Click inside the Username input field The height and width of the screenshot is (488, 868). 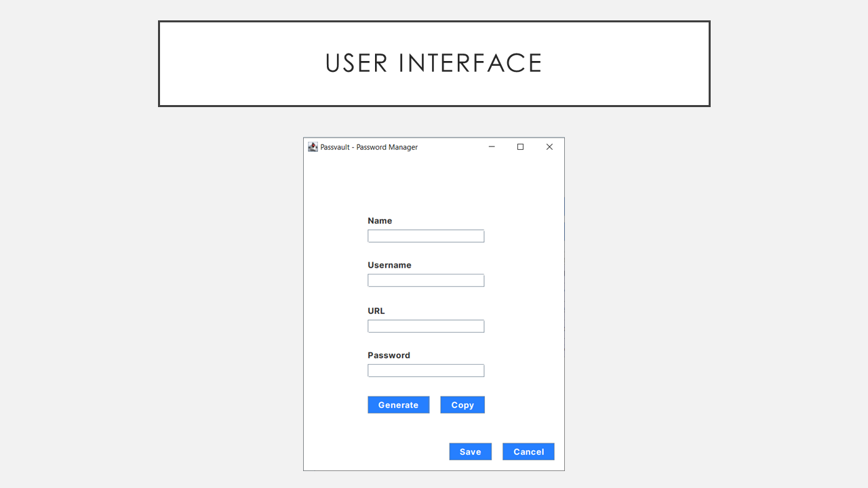tap(425, 280)
